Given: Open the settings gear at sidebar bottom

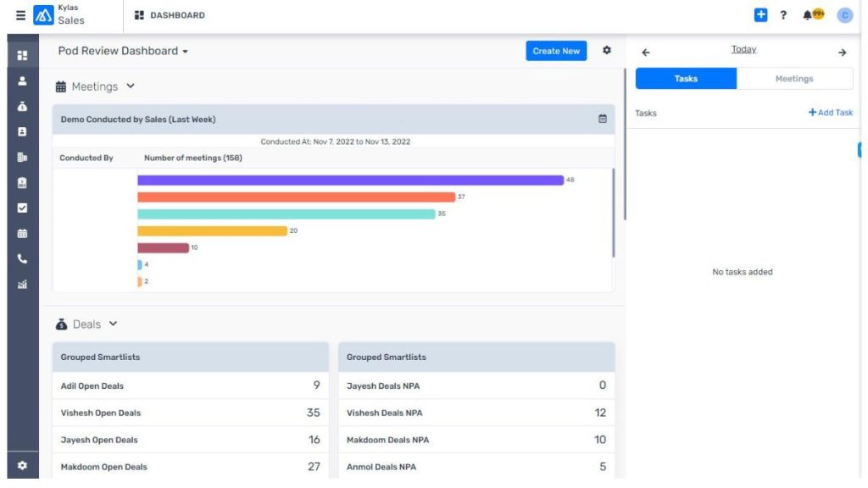Looking at the screenshot, I should [x=22, y=465].
